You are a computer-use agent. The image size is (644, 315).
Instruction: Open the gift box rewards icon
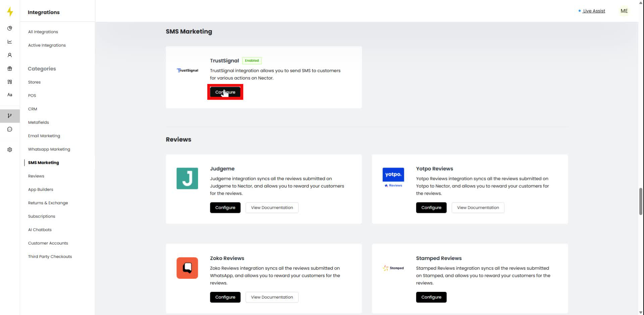(x=10, y=69)
